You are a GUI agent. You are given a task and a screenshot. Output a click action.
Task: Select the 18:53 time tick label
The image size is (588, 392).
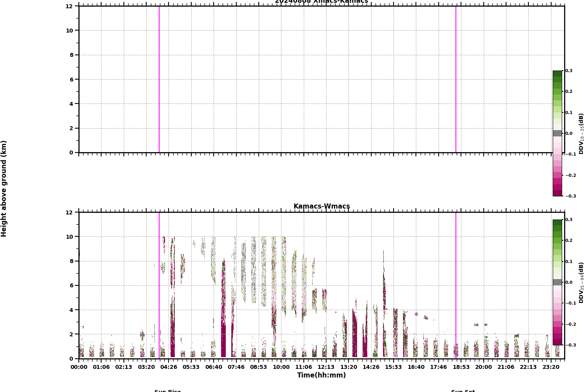pyautogui.click(x=461, y=367)
